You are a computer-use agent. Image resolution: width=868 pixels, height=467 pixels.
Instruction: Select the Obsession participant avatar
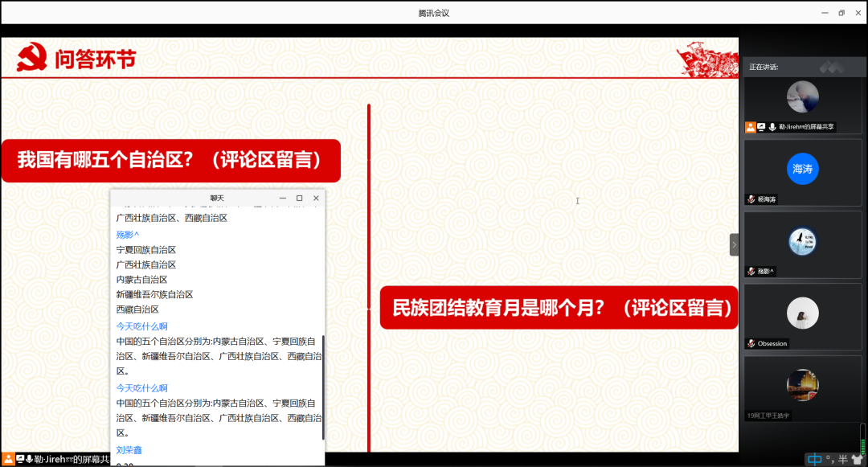tap(802, 313)
